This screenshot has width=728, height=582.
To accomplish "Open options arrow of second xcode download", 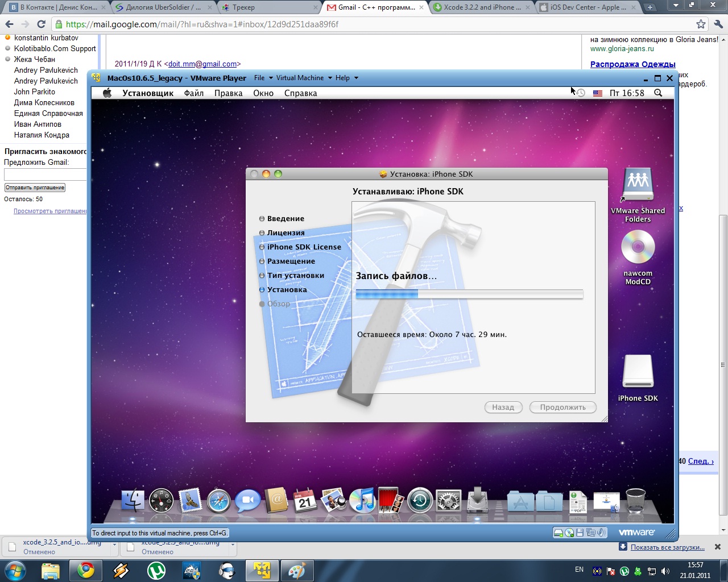I will 233,544.
